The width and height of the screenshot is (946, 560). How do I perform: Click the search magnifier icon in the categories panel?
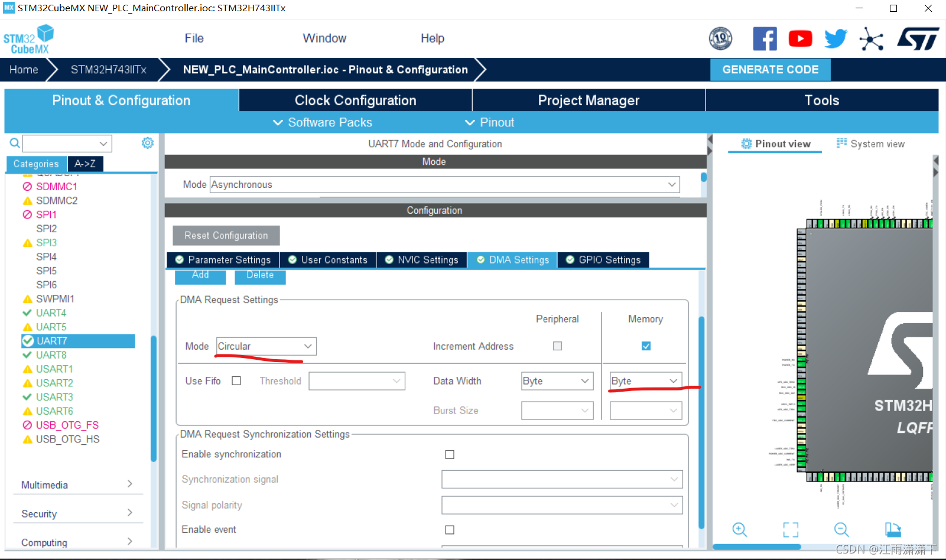15,143
